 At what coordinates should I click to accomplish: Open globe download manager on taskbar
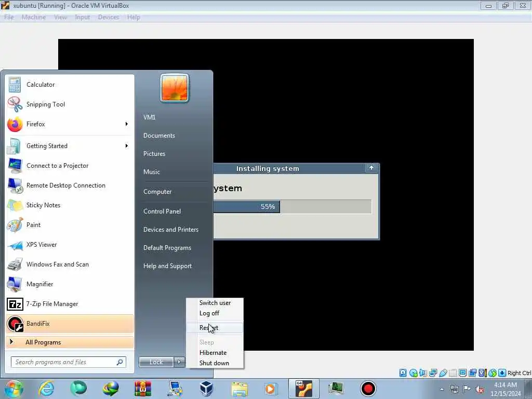click(111, 389)
